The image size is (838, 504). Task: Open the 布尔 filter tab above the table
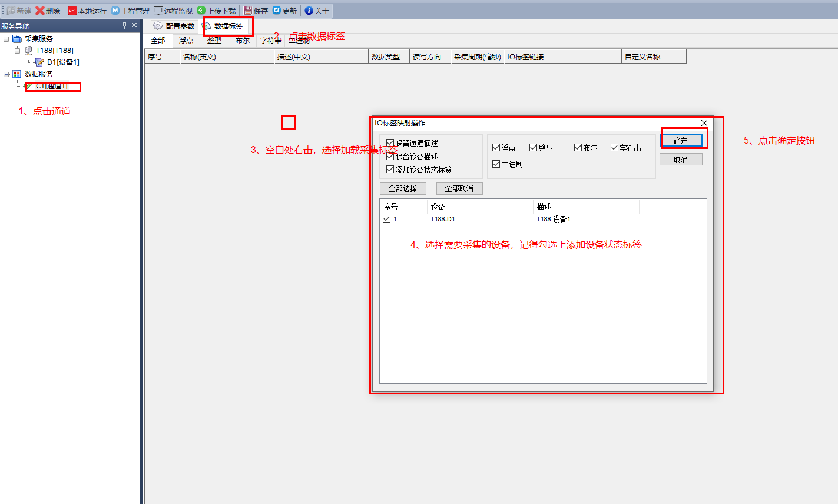tap(243, 41)
